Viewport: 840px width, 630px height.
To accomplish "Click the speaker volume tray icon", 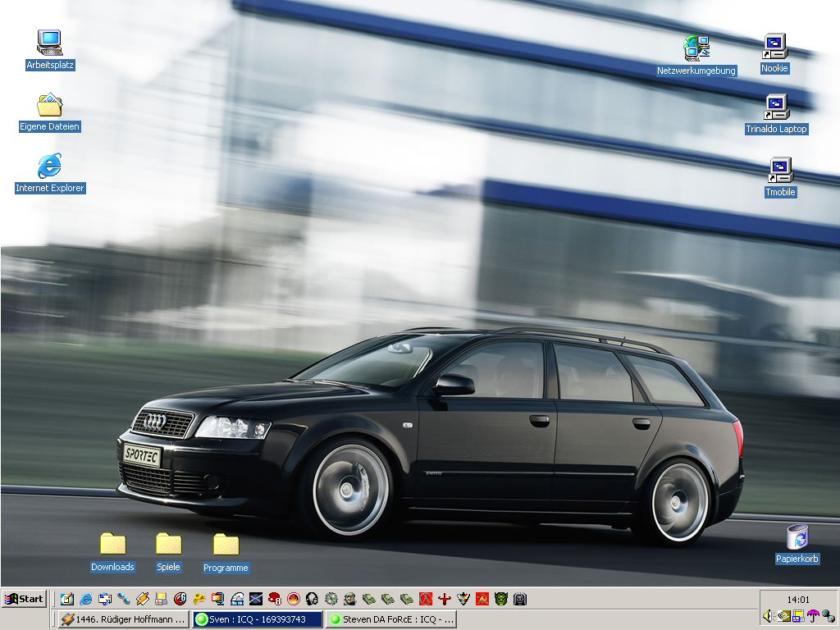I will pyautogui.click(x=769, y=615).
